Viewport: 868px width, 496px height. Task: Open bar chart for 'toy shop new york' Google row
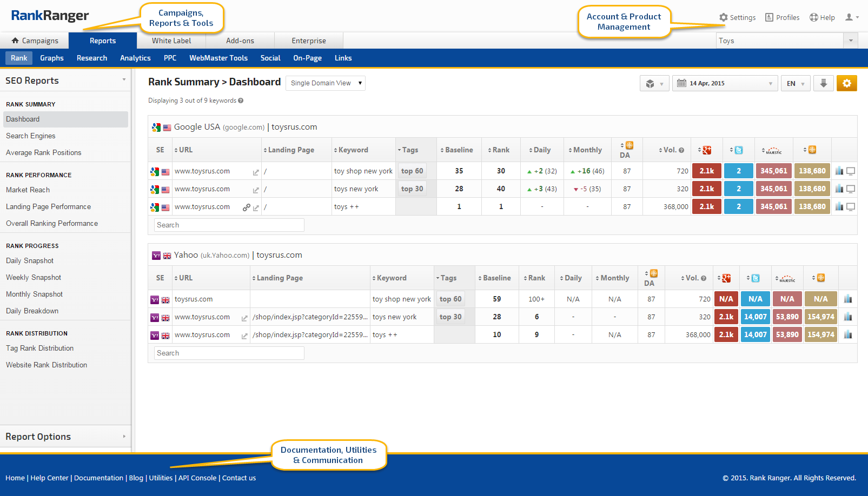(x=839, y=171)
